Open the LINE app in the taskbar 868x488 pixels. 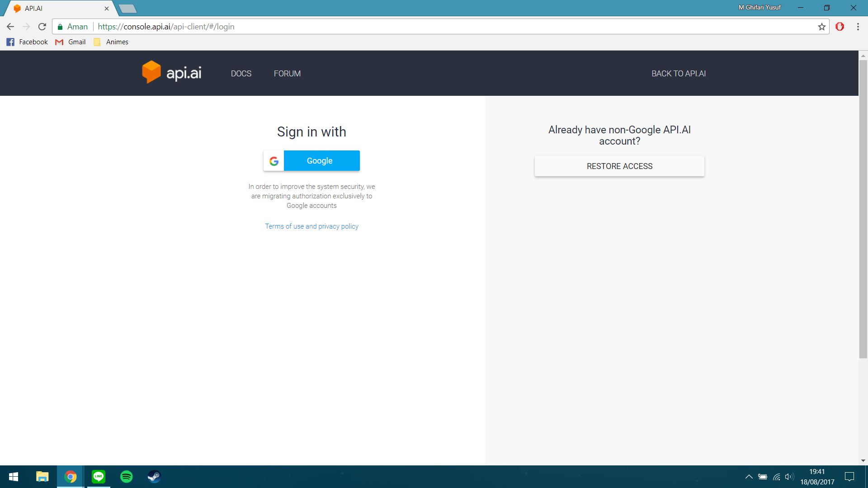point(99,476)
